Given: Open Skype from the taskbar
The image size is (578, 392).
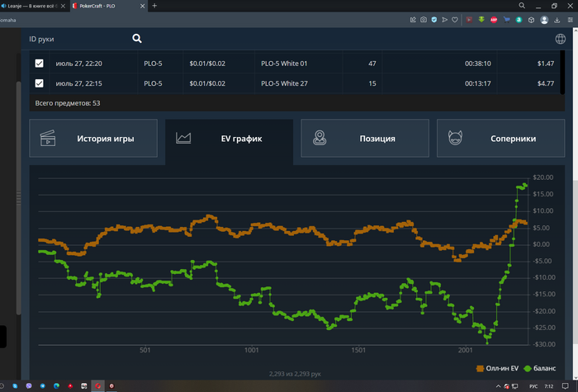Looking at the screenshot, I should click(15, 385).
